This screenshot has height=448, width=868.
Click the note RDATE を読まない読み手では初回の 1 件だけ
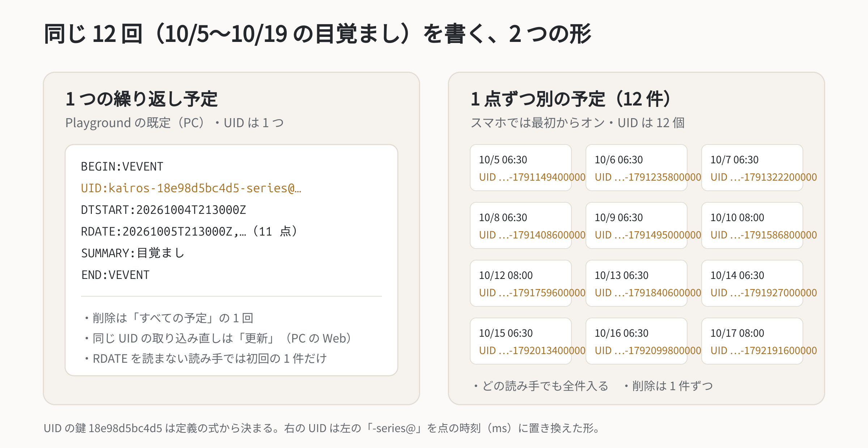click(x=205, y=359)
